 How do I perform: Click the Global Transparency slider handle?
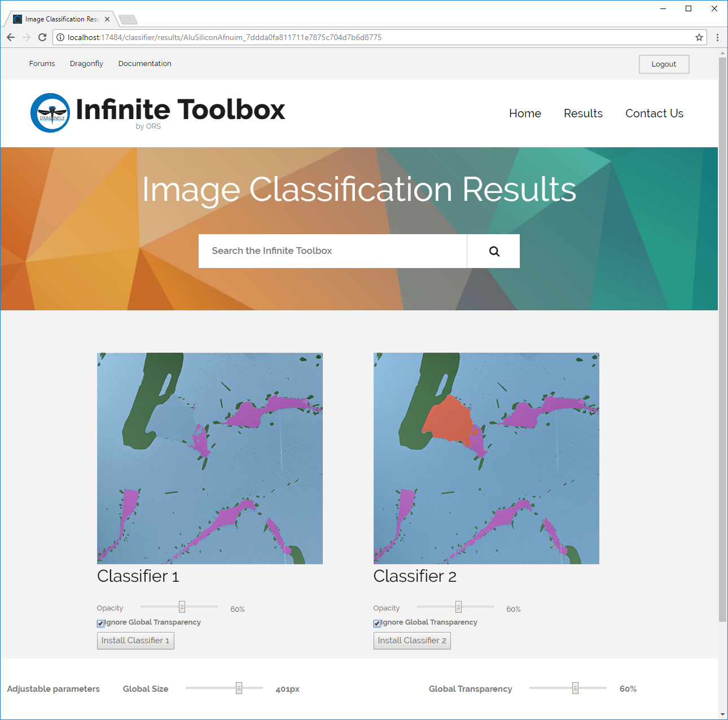575,688
